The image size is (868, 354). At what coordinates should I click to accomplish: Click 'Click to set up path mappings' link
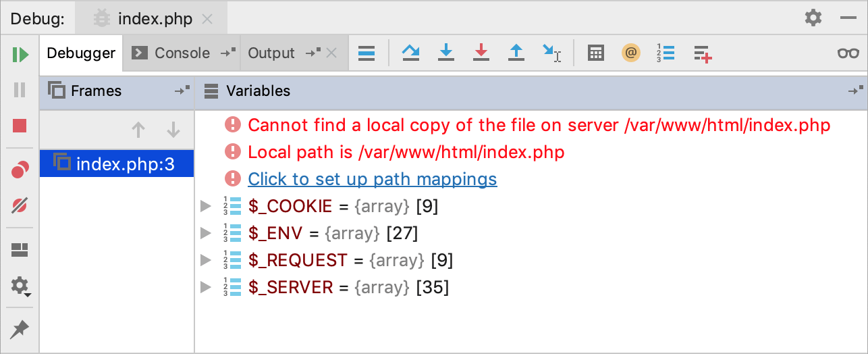[x=373, y=179]
